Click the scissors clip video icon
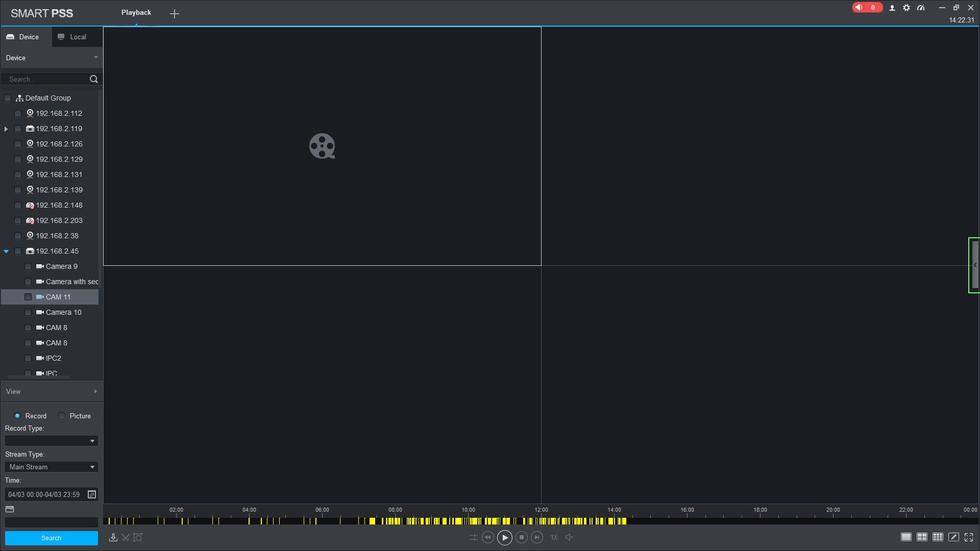Image resolution: width=980 pixels, height=551 pixels. (126, 537)
